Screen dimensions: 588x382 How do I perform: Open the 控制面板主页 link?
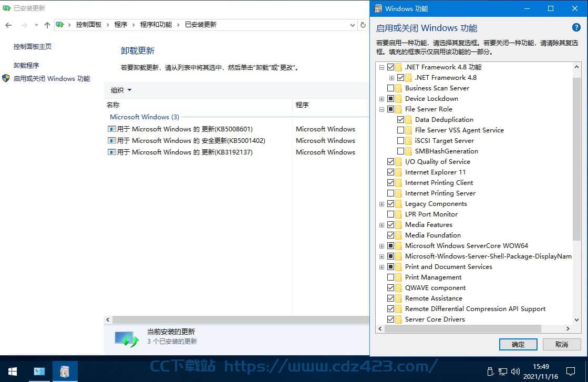point(32,46)
